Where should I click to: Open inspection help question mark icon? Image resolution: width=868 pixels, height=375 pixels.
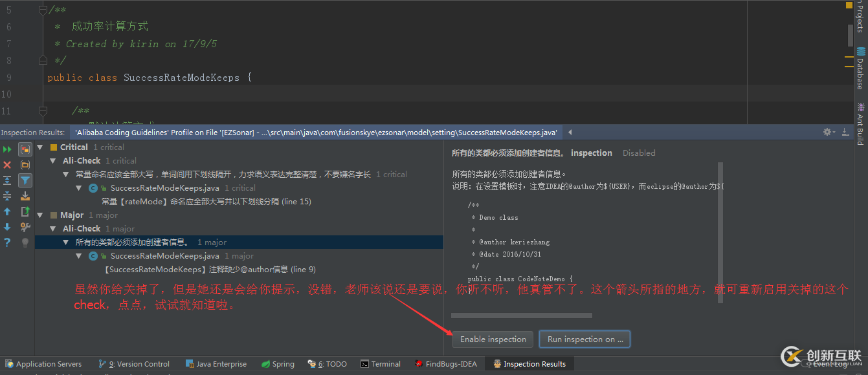[x=7, y=242]
